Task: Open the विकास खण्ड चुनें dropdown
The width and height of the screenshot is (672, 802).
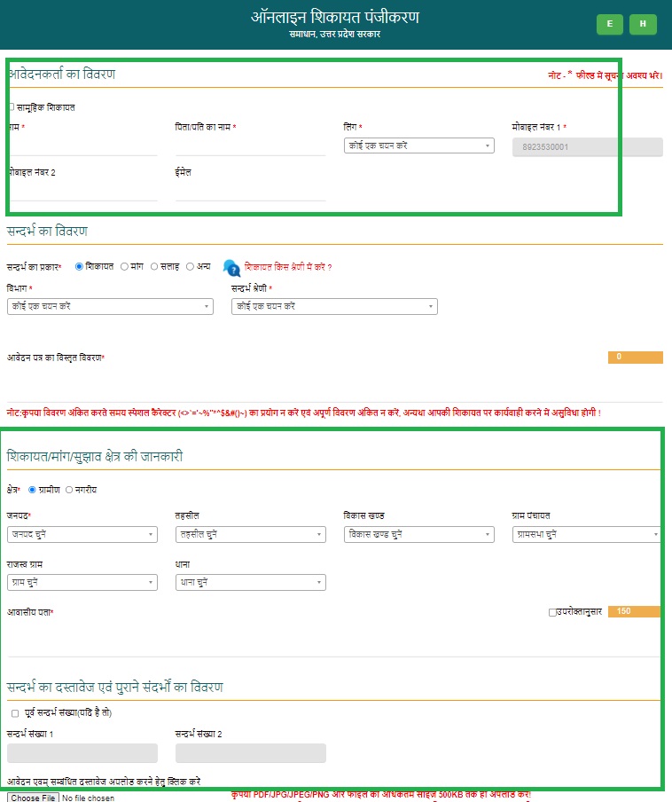Action: click(x=419, y=534)
